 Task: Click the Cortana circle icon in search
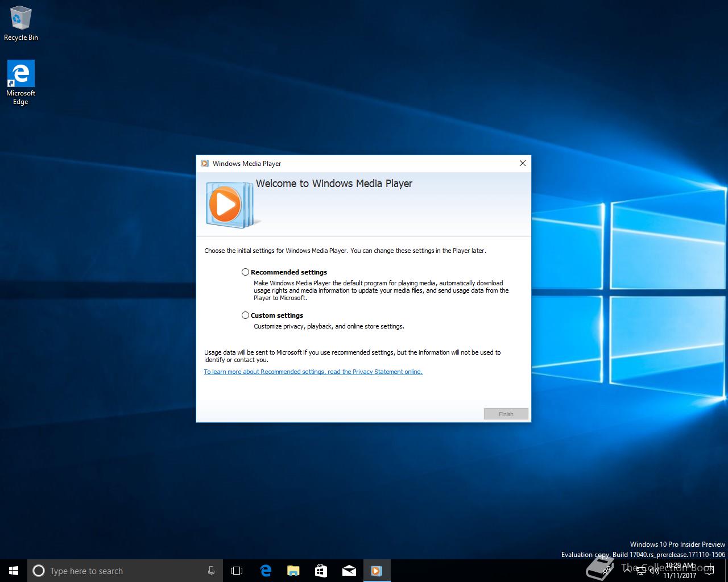(x=39, y=571)
